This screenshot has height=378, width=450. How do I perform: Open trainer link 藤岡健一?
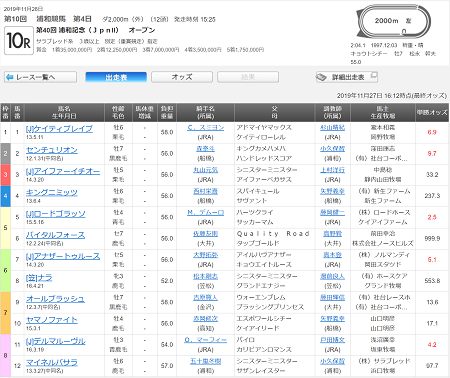(x=332, y=213)
